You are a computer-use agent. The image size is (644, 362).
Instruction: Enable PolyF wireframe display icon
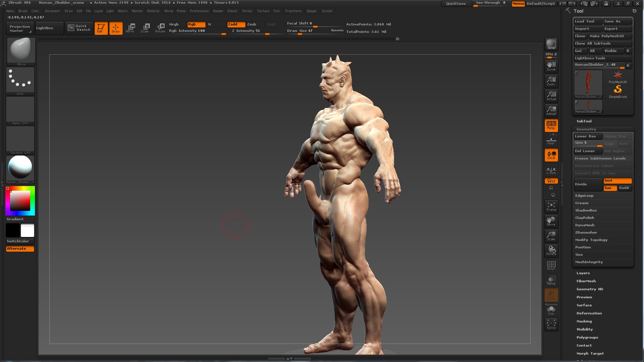point(551,265)
